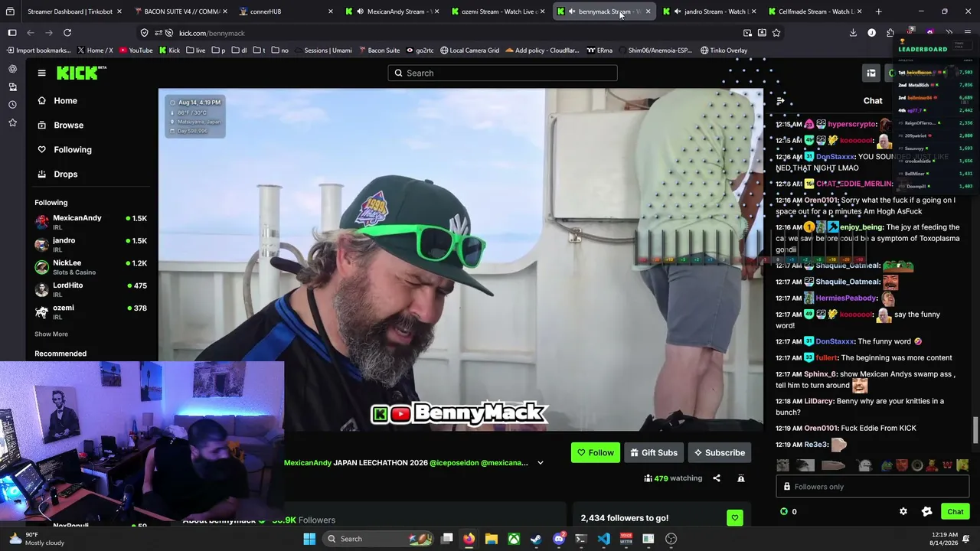Open browser history sidebar clock icon

(12, 105)
